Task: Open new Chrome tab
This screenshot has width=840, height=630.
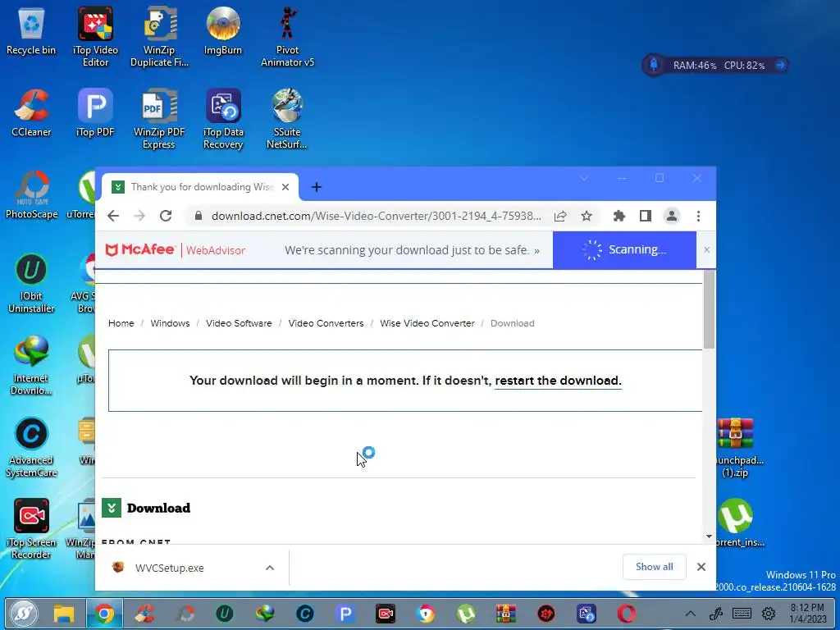Action: [317, 187]
